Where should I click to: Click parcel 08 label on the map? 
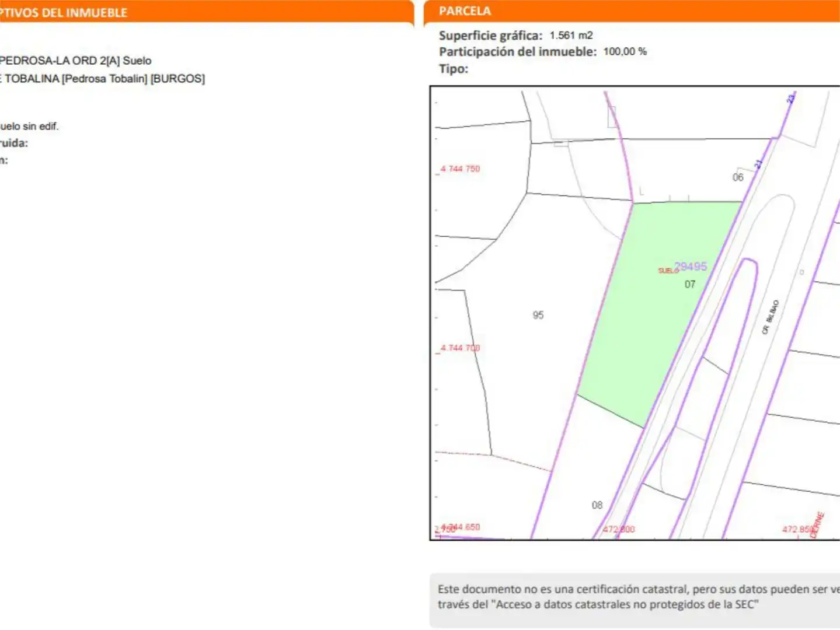click(597, 505)
